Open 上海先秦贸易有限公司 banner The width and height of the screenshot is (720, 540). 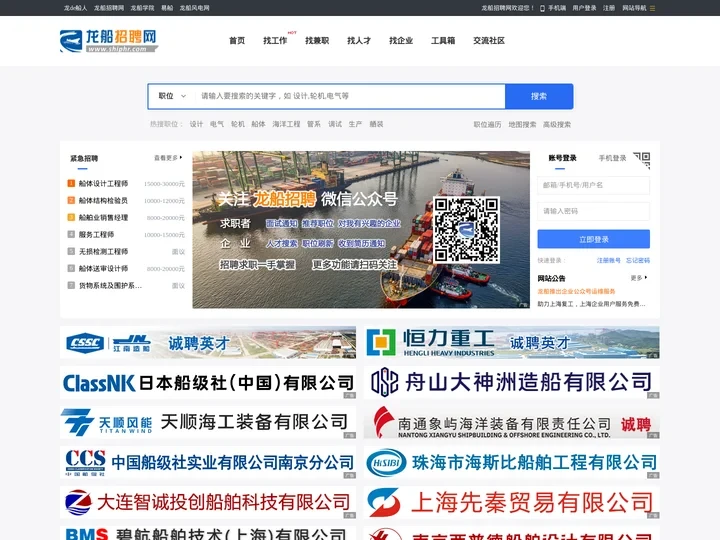pos(512,502)
